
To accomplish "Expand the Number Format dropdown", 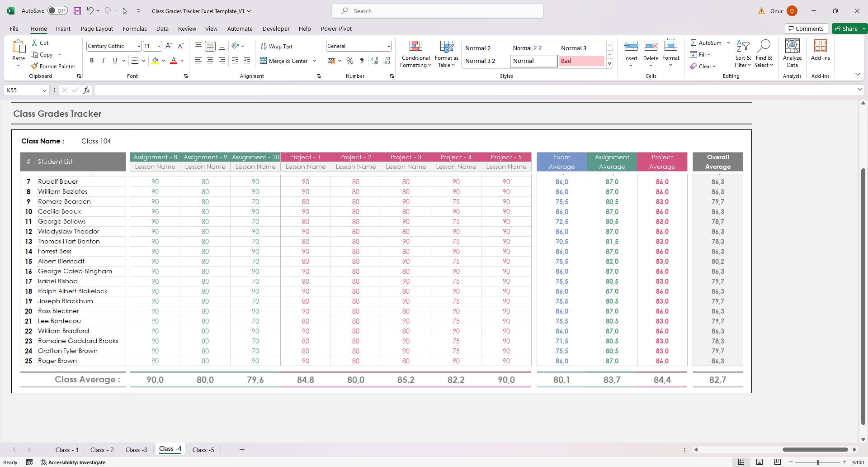I will point(389,46).
